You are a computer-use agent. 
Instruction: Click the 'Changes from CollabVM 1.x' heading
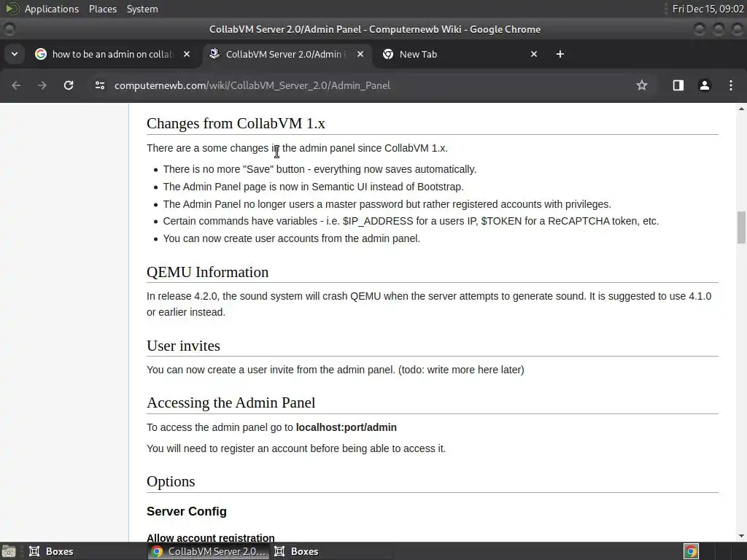[x=236, y=123]
